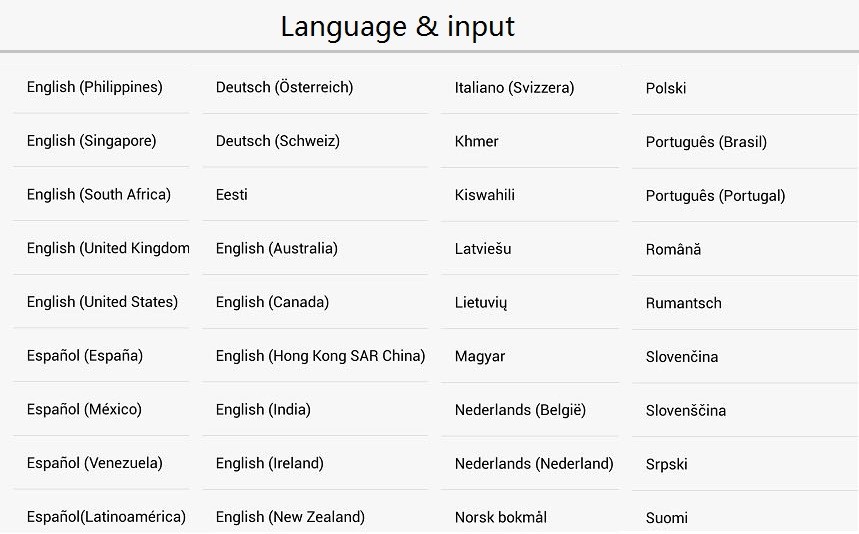This screenshot has width=859, height=534.
Task: Choose Deutsch (Schweiz) language
Action: click(278, 141)
